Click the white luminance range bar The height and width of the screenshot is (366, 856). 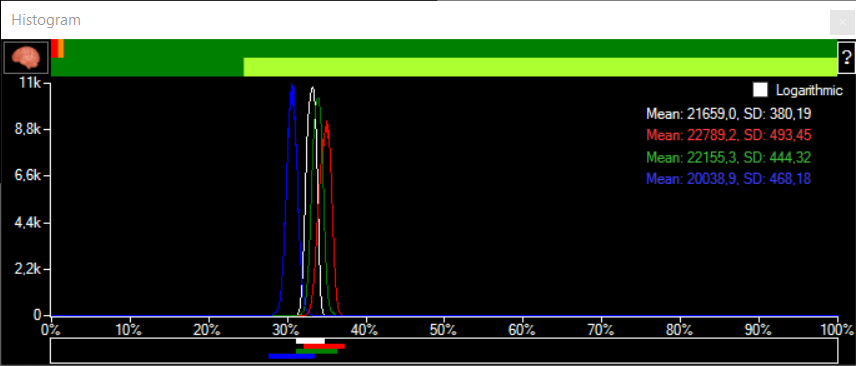click(x=310, y=341)
